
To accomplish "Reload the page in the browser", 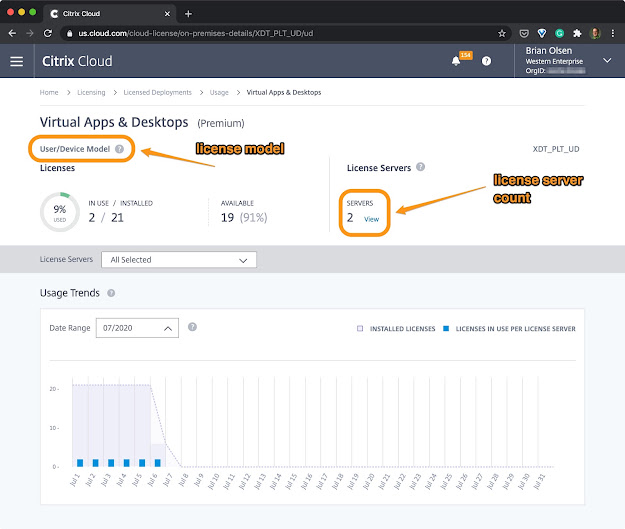I will 48,33.
